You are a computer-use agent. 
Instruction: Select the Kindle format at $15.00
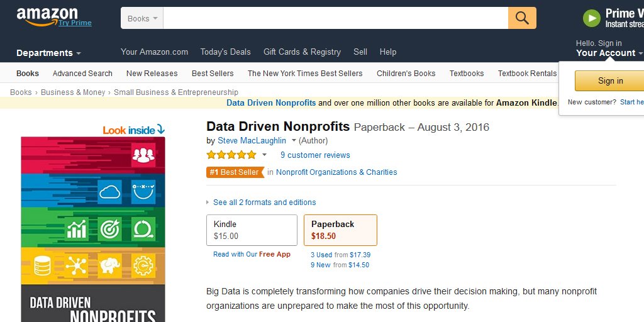(x=252, y=230)
